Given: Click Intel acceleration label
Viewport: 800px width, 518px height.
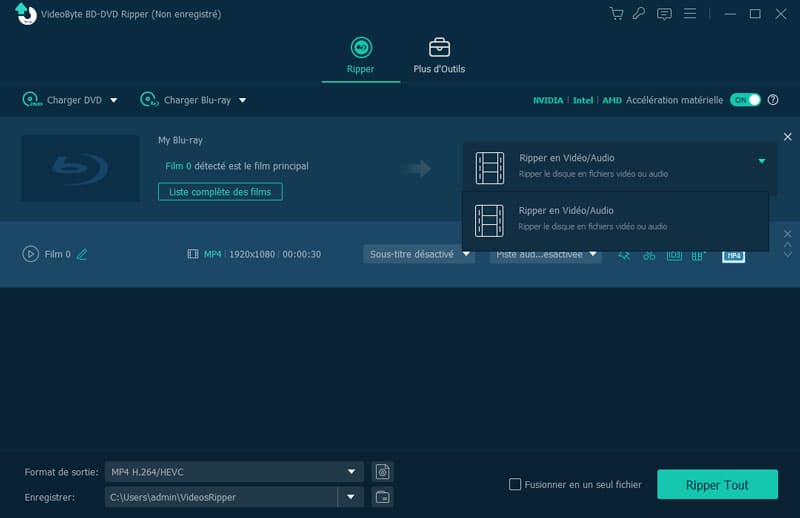Looking at the screenshot, I should pos(583,101).
